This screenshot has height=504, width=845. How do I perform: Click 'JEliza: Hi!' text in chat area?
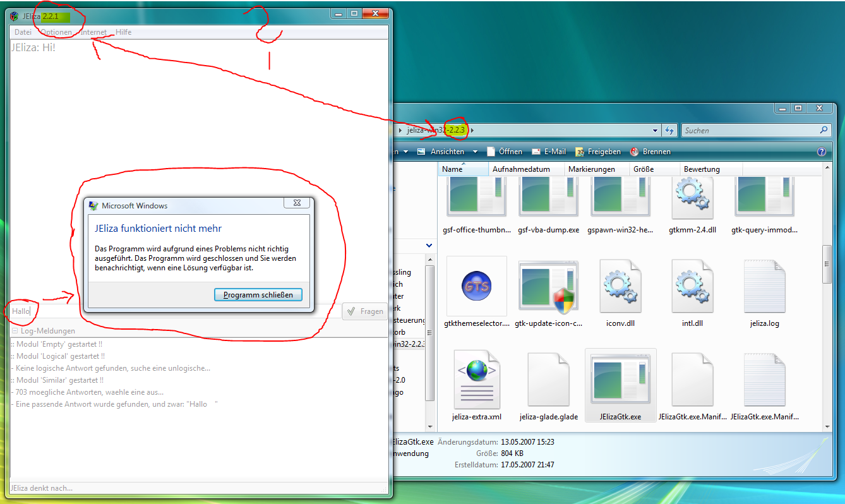click(33, 47)
